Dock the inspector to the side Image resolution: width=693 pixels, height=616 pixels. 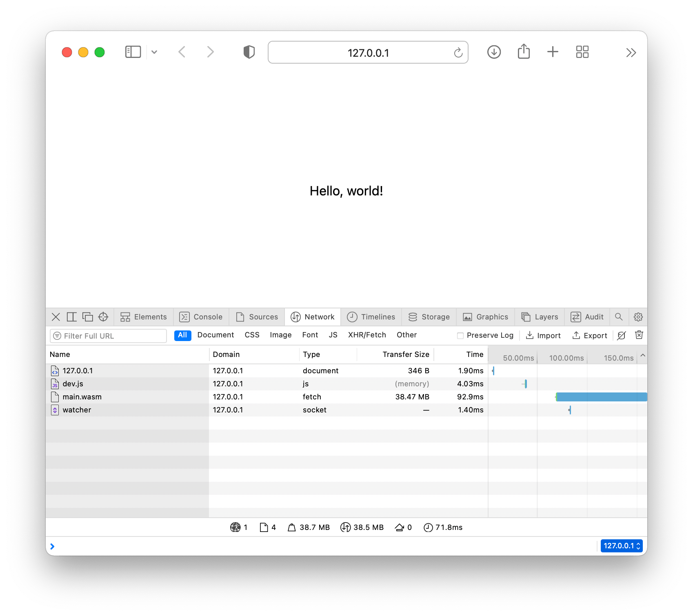tap(71, 317)
